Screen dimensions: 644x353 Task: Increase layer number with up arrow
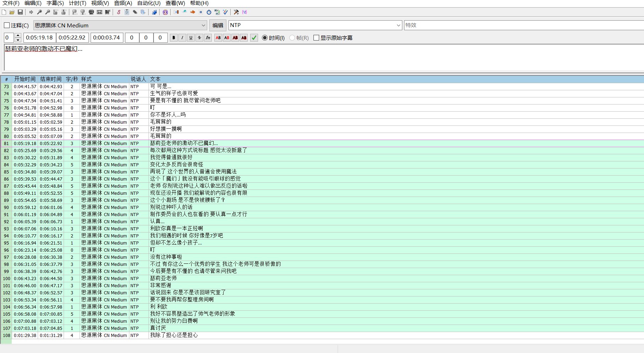pyautogui.click(x=18, y=36)
